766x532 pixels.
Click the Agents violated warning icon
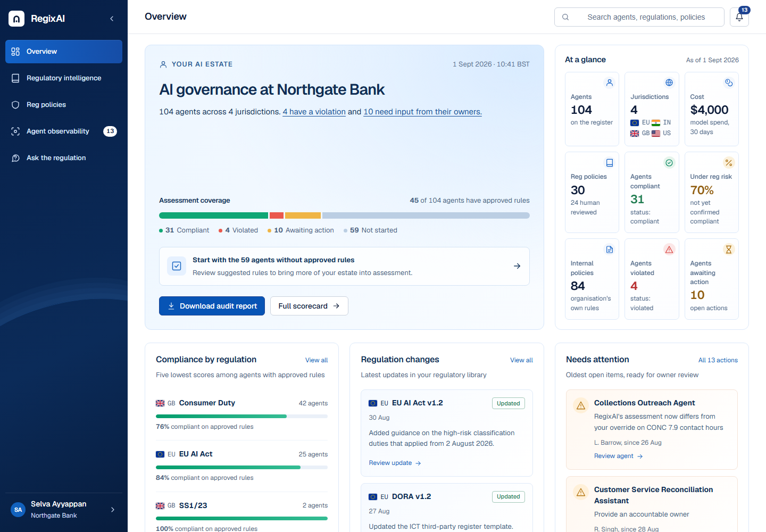pos(669,250)
